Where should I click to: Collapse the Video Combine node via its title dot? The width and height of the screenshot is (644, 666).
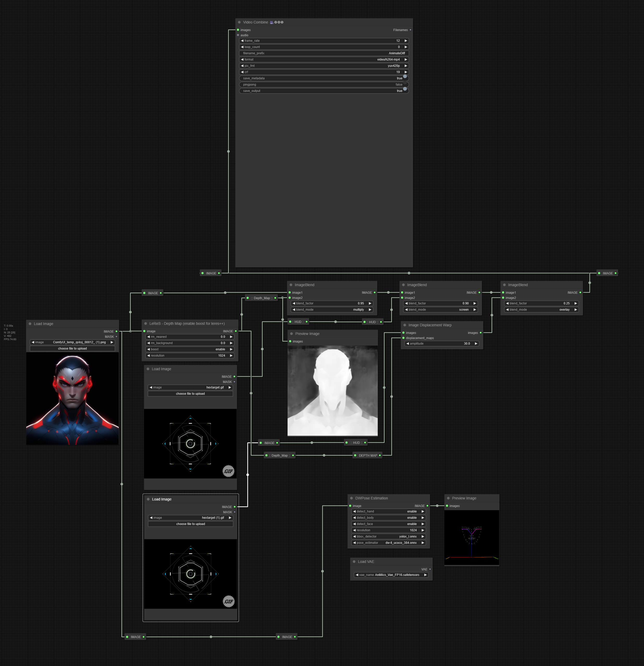[x=239, y=22]
